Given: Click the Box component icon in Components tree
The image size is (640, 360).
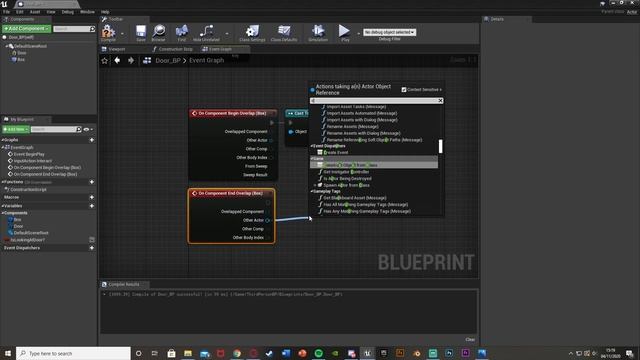Looking at the screenshot, I should click(x=14, y=60).
